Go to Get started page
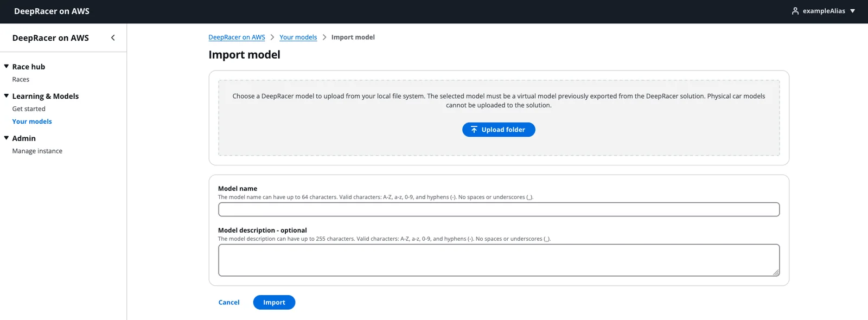Viewport: 868px width, 320px height. click(x=29, y=109)
